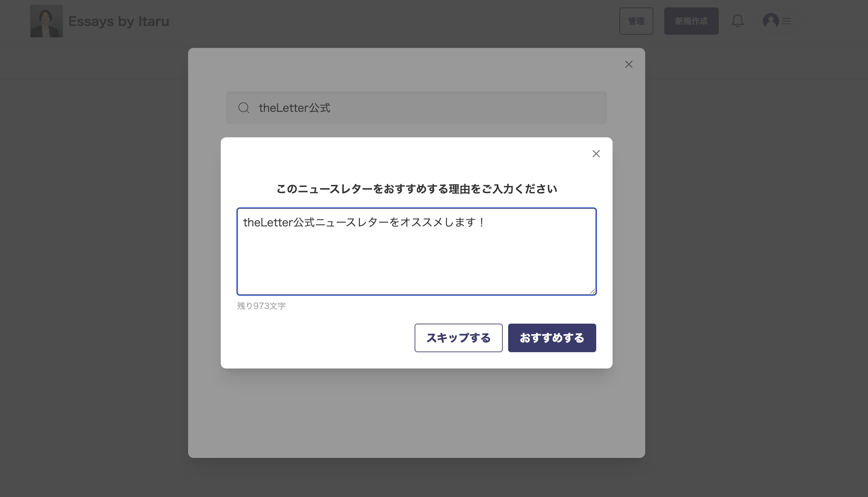Close the newsletter search modal behind
This screenshot has height=497, width=868.
click(629, 64)
